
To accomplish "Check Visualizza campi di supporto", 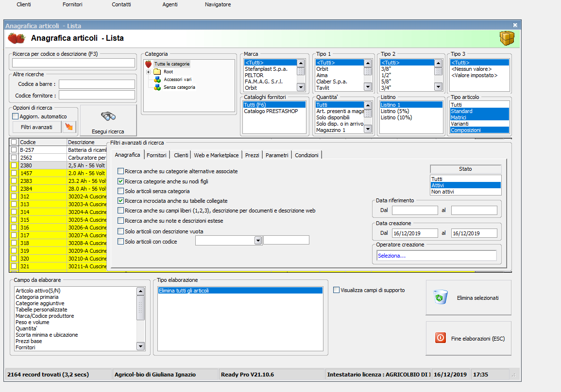I will point(337,290).
